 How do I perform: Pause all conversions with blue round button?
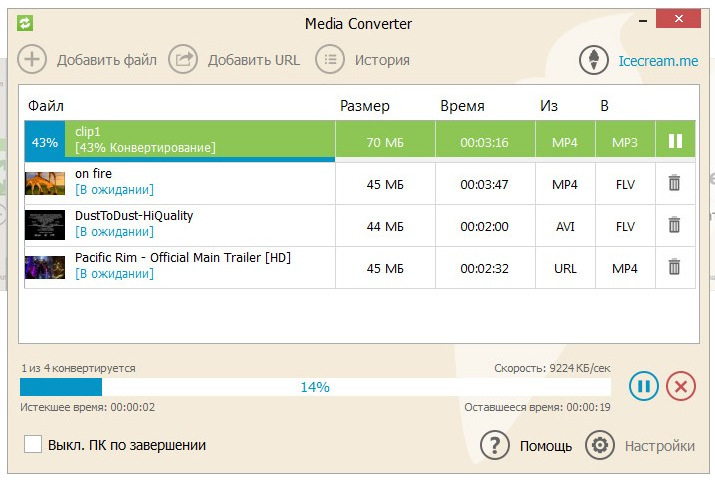(x=644, y=386)
